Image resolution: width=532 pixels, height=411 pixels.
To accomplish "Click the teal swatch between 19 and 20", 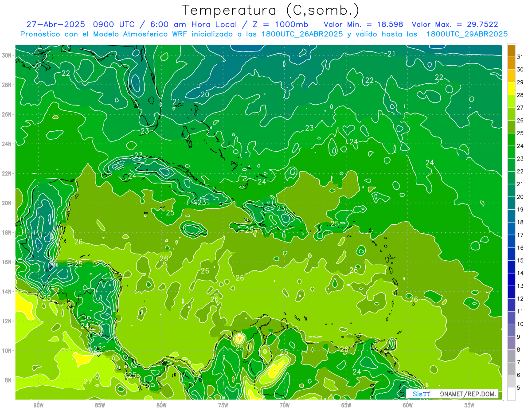I will (x=511, y=203).
